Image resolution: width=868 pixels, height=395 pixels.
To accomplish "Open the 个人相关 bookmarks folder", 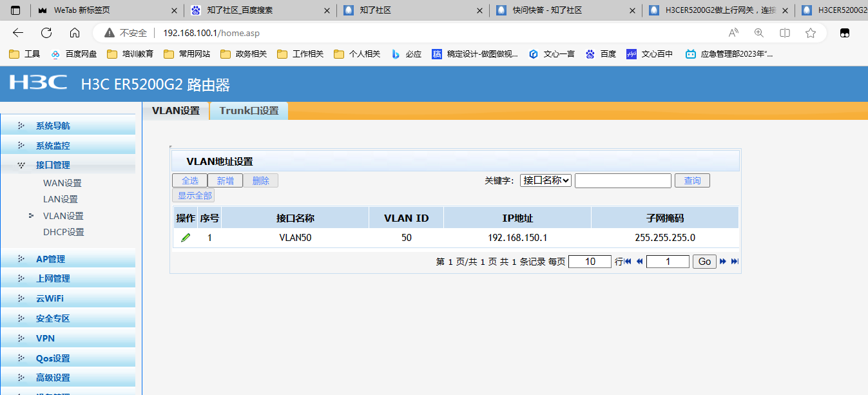I will pos(357,54).
